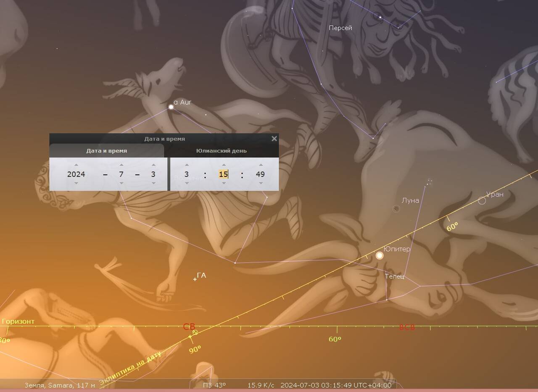
Task: Click the day field in the date
Action: coord(153,174)
